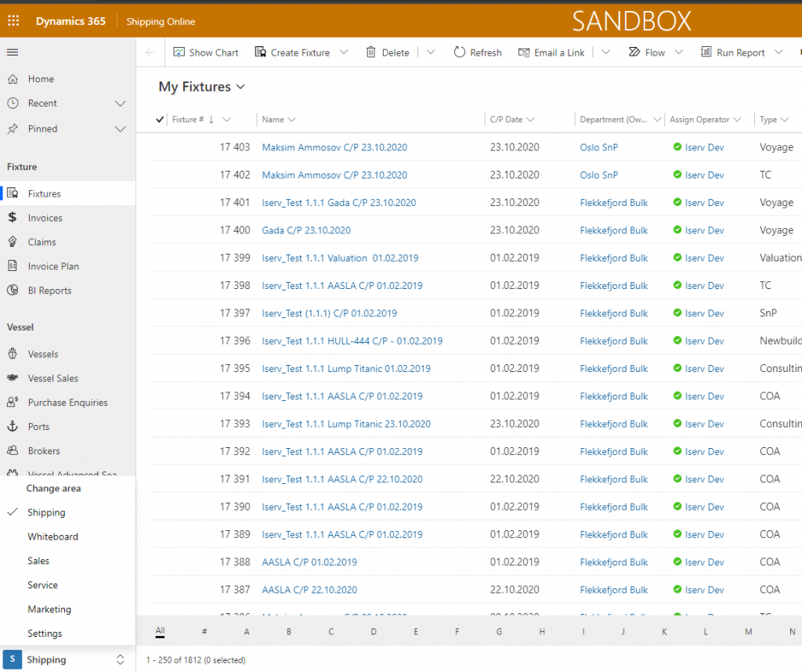Click the Flow icon in command bar

tap(634, 52)
